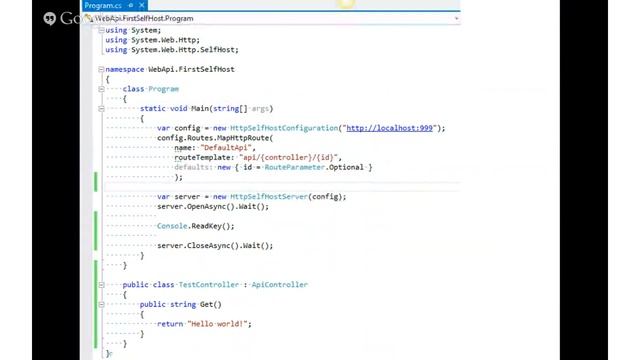Collapse the TestController class block
This screenshot has width=640, height=360.
point(101,285)
